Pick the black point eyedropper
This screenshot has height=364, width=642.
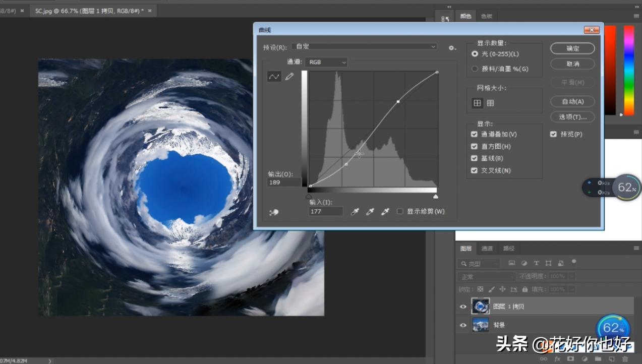(x=355, y=212)
